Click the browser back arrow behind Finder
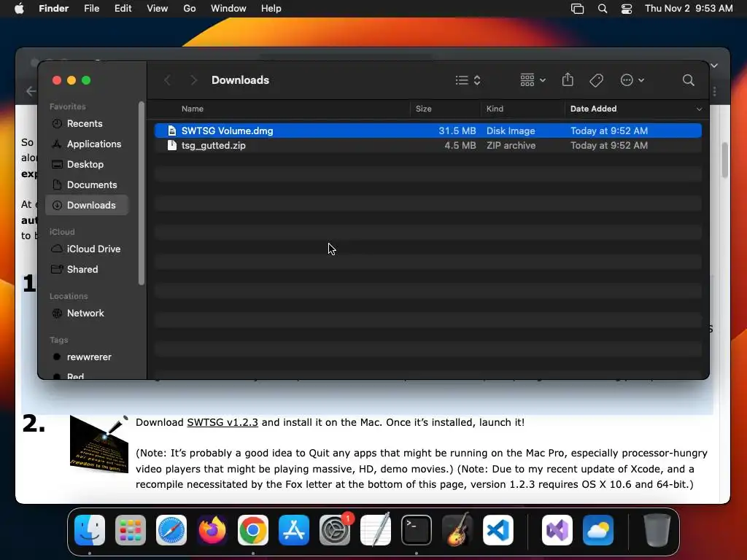The image size is (747, 560). click(31, 91)
